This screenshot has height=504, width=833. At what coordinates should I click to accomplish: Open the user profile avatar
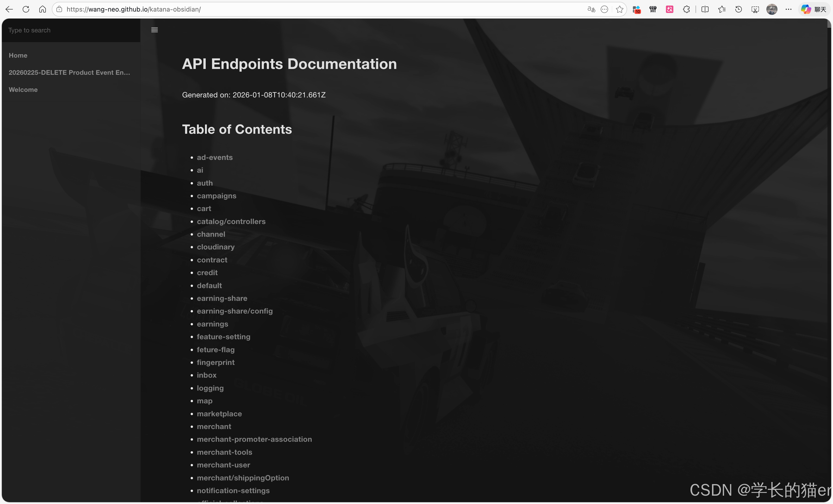click(771, 9)
